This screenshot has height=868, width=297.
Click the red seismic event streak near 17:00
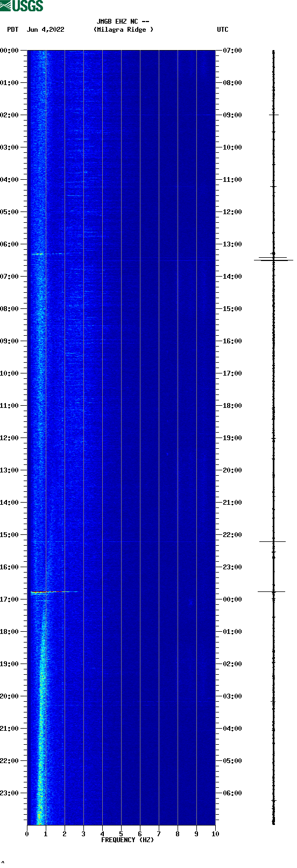39,592
